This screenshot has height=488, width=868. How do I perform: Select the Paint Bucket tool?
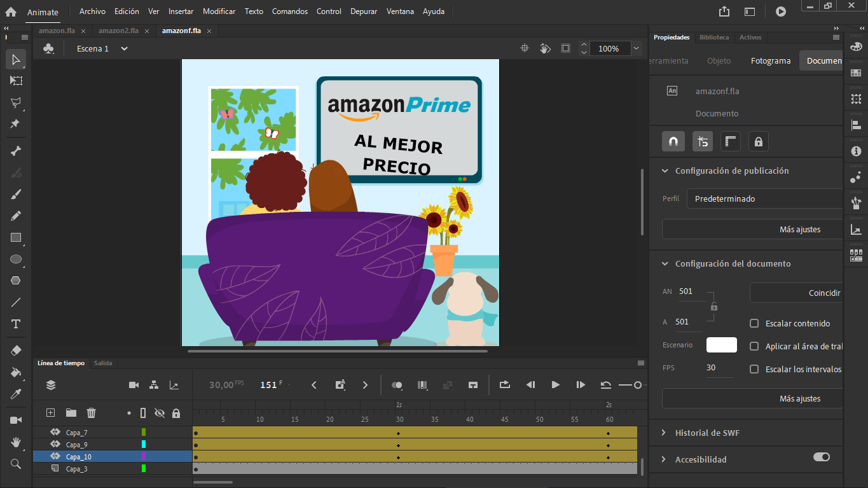click(x=16, y=372)
